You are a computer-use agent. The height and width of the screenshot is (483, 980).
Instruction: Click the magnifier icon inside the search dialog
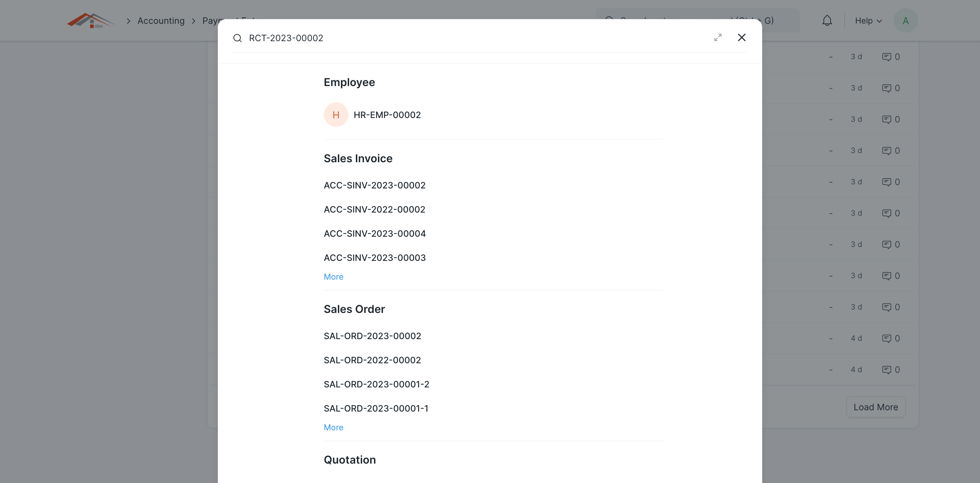(x=238, y=38)
